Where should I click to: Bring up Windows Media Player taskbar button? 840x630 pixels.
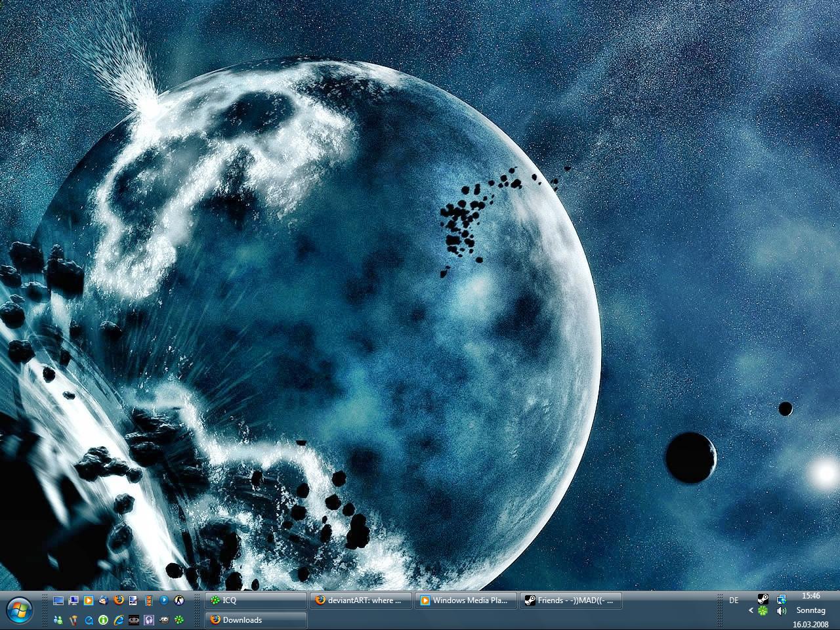pyautogui.click(x=465, y=600)
